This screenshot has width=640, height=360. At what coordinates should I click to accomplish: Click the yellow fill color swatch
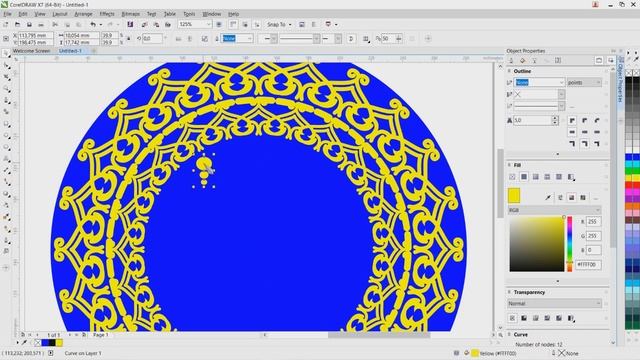pyautogui.click(x=514, y=196)
